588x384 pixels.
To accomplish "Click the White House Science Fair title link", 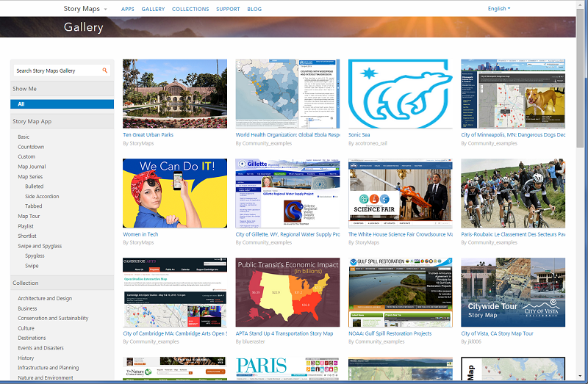I will pos(401,234).
